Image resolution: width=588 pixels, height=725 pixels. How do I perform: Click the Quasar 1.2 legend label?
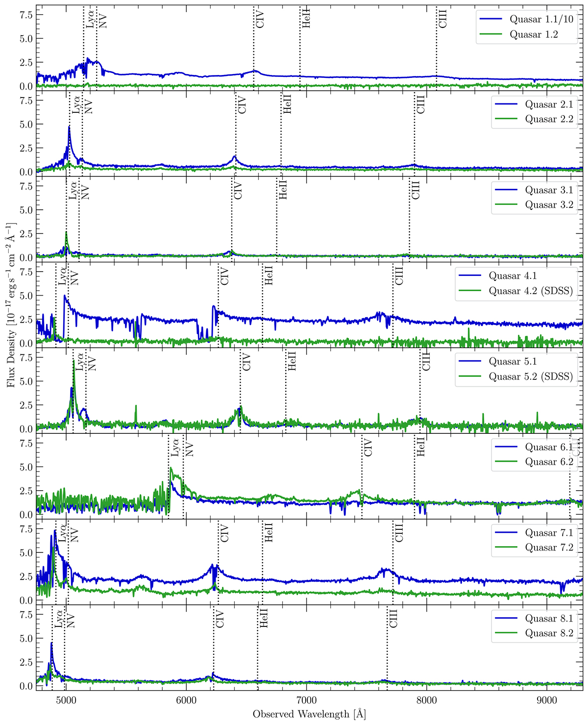(x=534, y=34)
